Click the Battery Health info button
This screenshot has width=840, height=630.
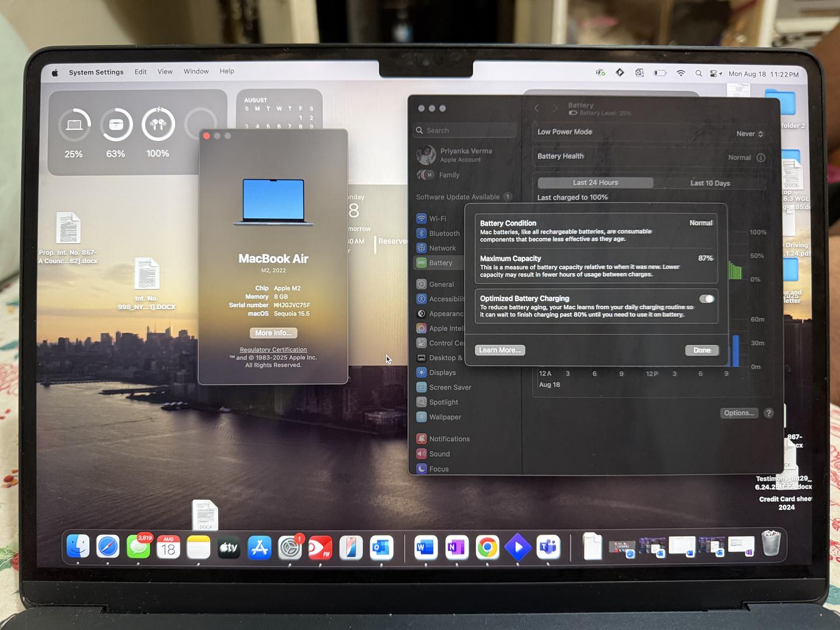tap(761, 157)
